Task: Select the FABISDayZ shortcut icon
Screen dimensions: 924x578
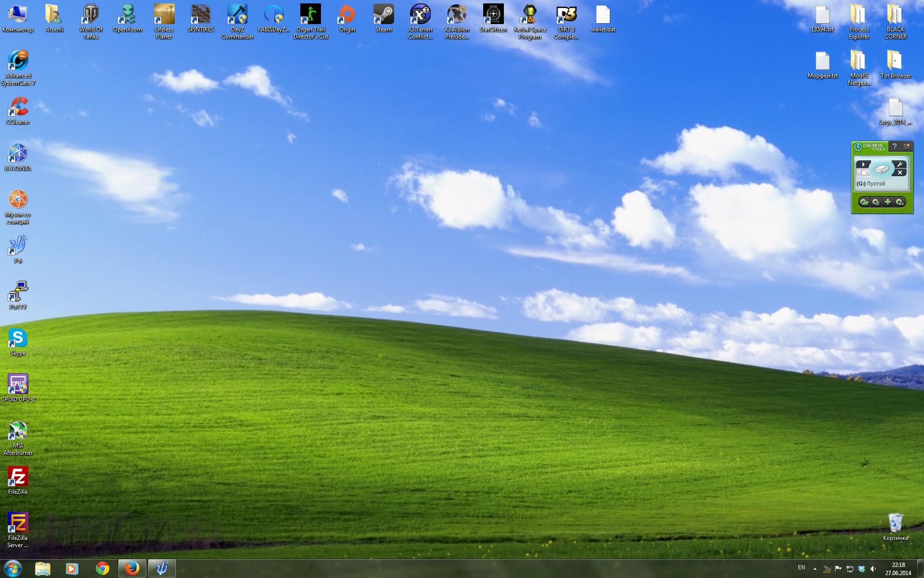Action: click(x=274, y=18)
